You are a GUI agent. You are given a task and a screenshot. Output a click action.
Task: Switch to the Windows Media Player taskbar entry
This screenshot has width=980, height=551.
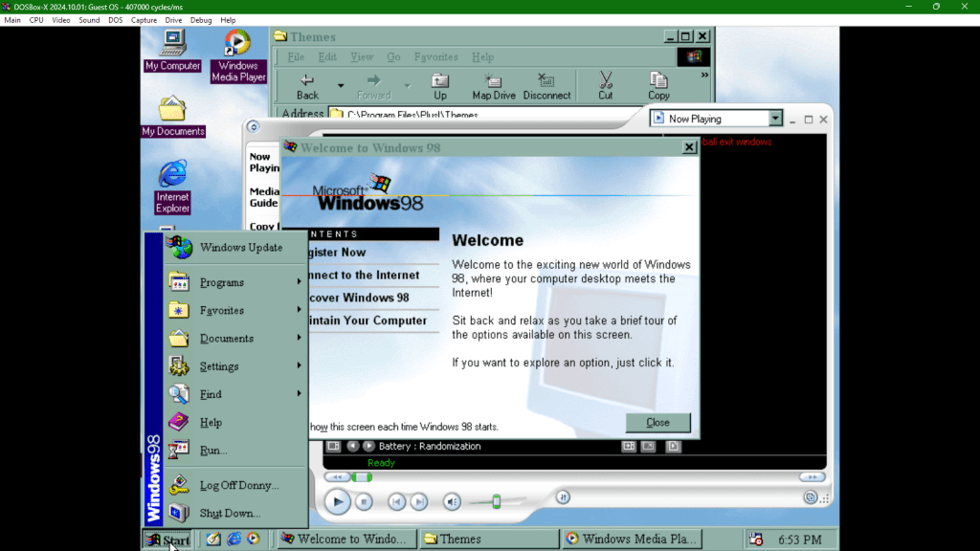click(x=631, y=539)
